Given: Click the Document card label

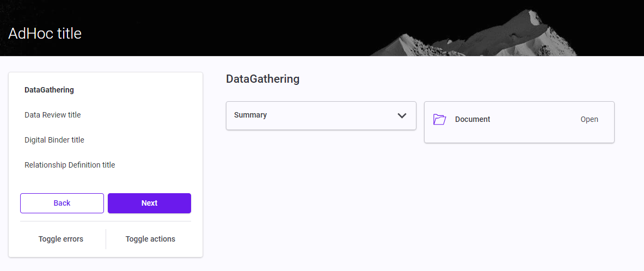Looking at the screenshot, I should [473, 119].
